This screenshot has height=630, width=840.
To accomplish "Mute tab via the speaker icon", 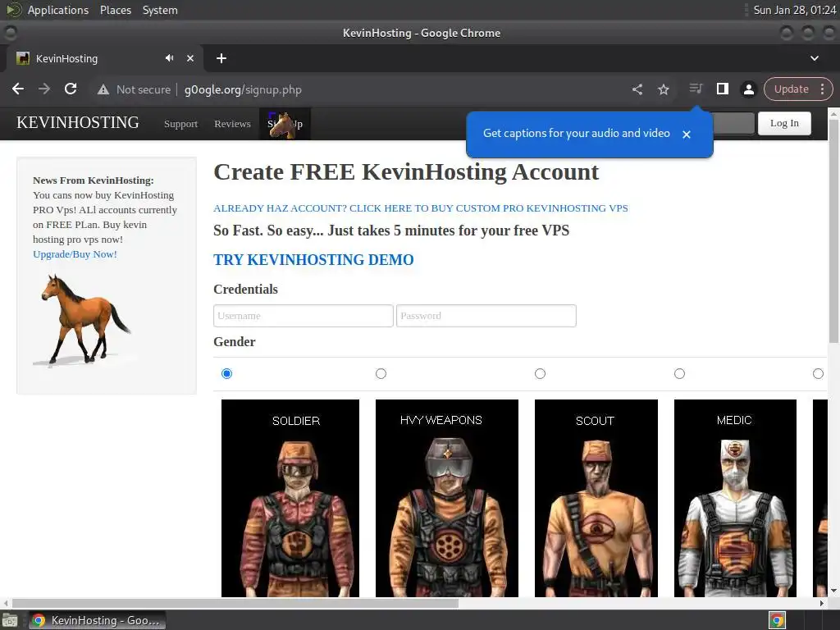I will [169, 58].
